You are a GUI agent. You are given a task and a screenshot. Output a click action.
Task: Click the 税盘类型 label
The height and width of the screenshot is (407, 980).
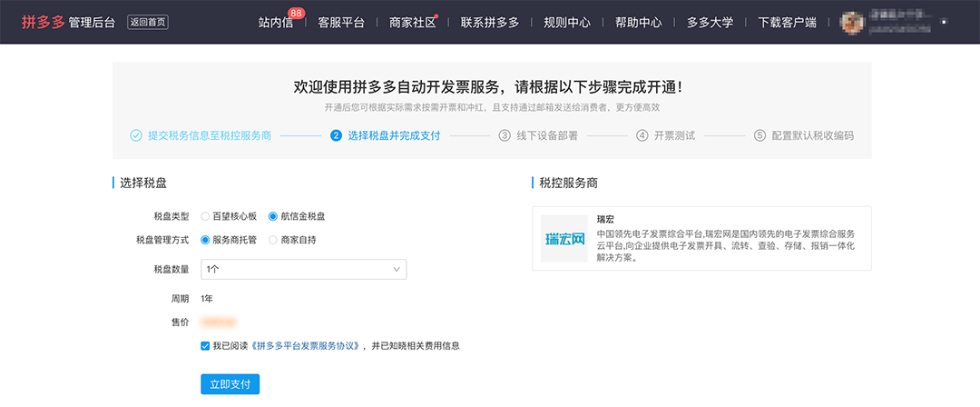[171, 216]
